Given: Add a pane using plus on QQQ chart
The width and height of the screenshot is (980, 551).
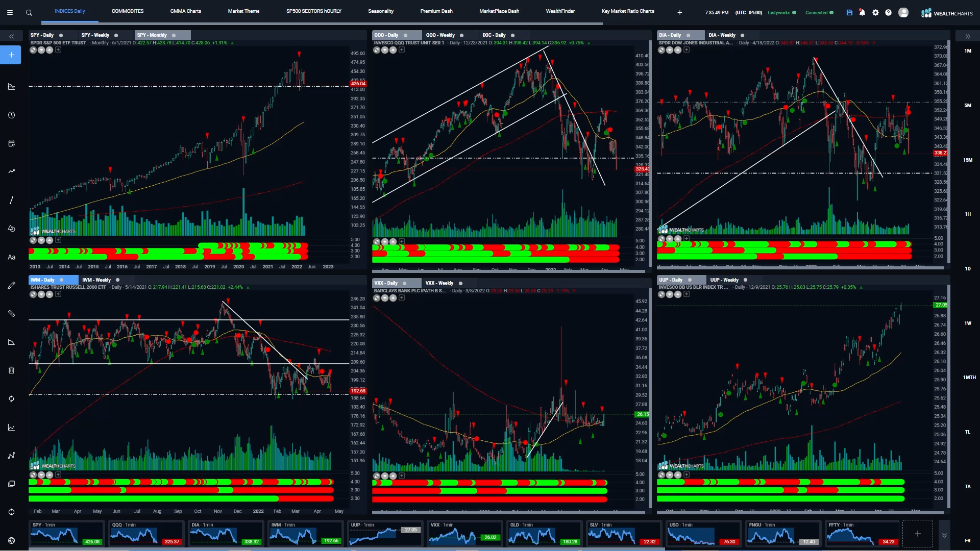Looking at the screenshot, I should tap(402, 50).
